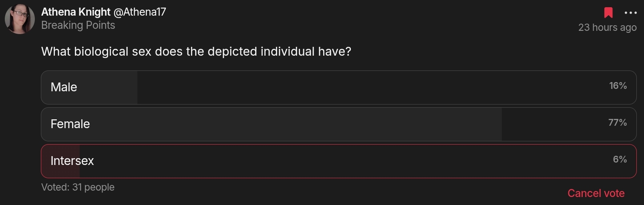Click the 16% result on Male
This screenshot has width=644, height=205.
click(618, 86)
